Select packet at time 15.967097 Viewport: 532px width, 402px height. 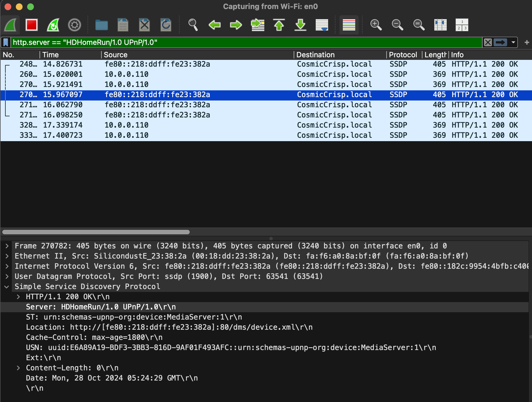(x=266, y=95)
